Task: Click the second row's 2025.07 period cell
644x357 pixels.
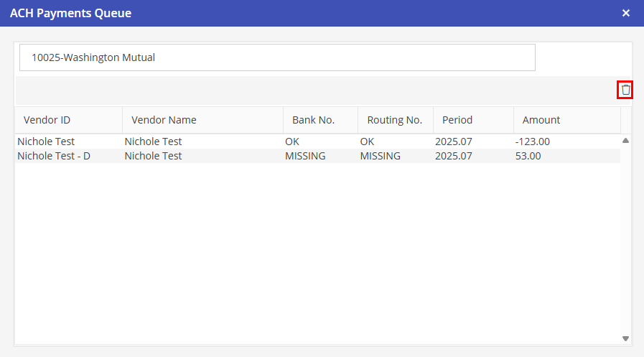Action: tap(454, 156)
